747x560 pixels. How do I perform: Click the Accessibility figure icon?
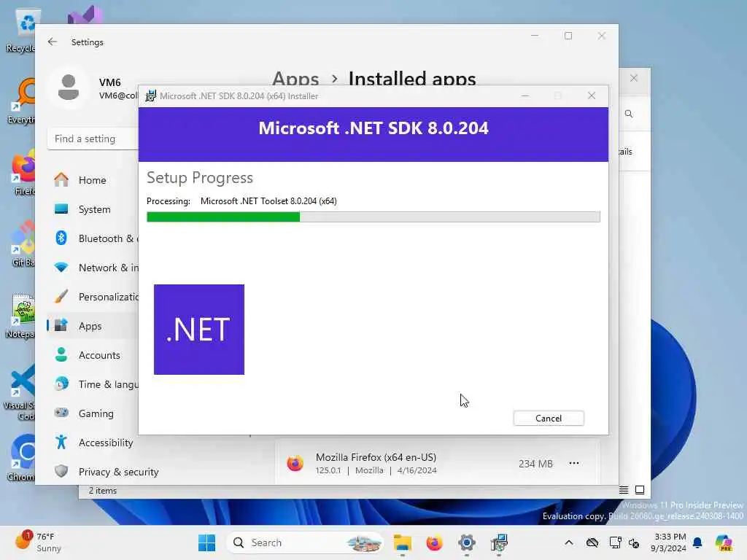point(61,443)
